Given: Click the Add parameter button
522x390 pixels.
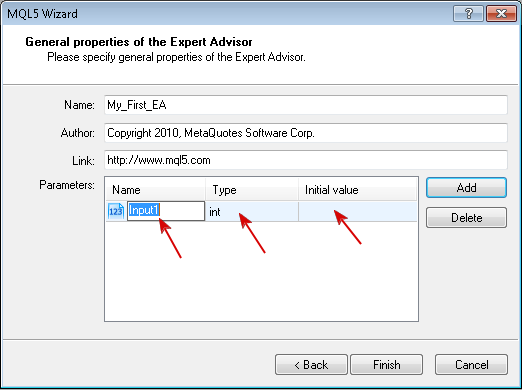Looking at the screenshot, I should coord(466,188).
